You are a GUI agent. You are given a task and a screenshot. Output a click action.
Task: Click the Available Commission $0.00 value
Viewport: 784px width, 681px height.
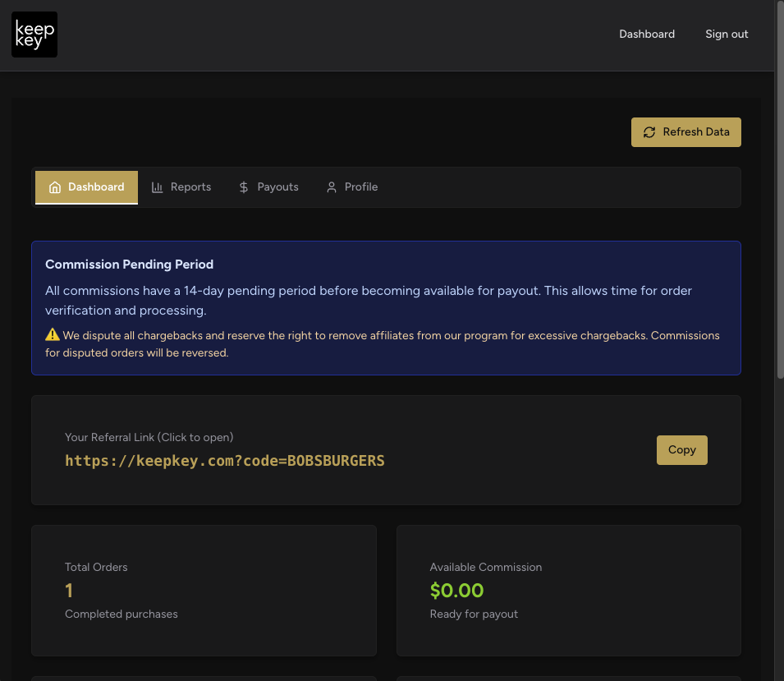[x=456, y=590]
